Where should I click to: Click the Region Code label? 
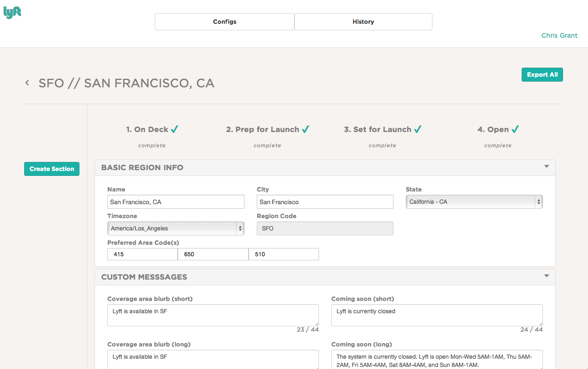pyautogui.click(x=276, y=216)
